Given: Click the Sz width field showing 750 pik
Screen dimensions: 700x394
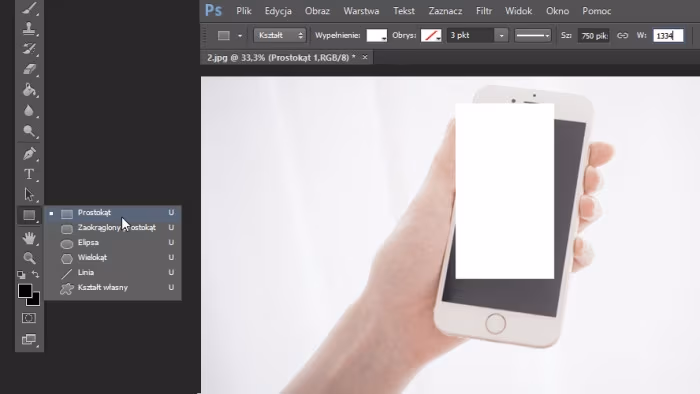Looking at the screenshot, I should 593,36.
